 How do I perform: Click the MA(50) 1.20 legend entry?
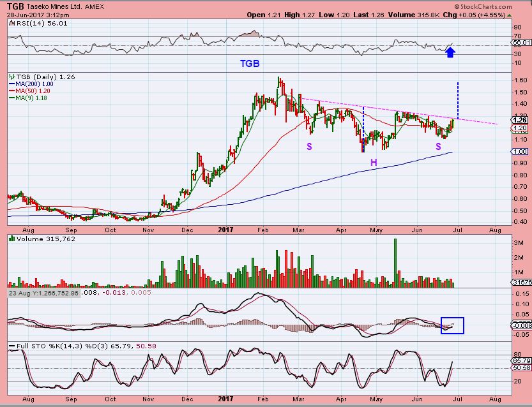point(33,91)
